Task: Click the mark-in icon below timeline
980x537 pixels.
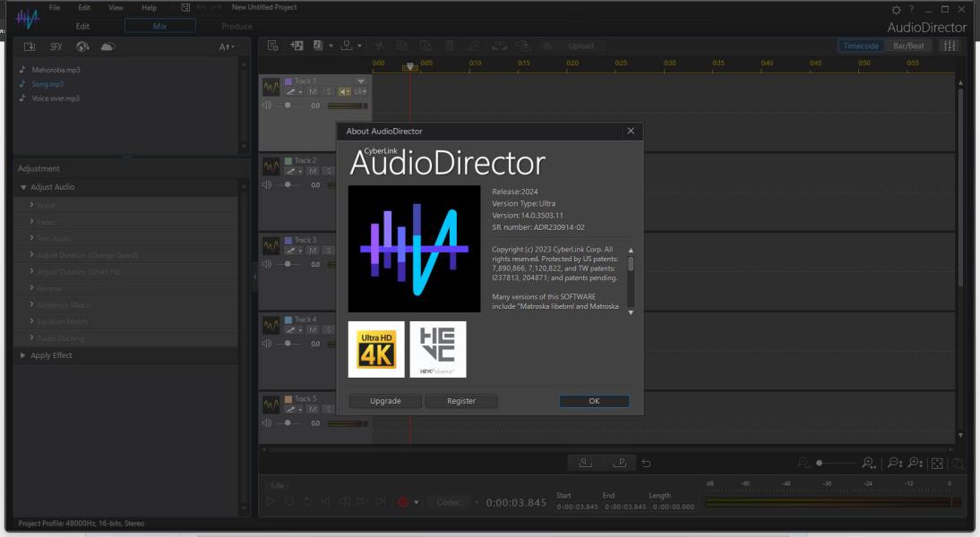Action: click(585, 463)
